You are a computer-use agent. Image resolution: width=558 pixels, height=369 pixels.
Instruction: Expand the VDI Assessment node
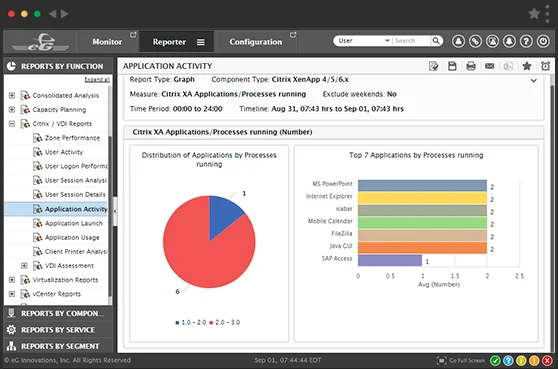(24, 266)
